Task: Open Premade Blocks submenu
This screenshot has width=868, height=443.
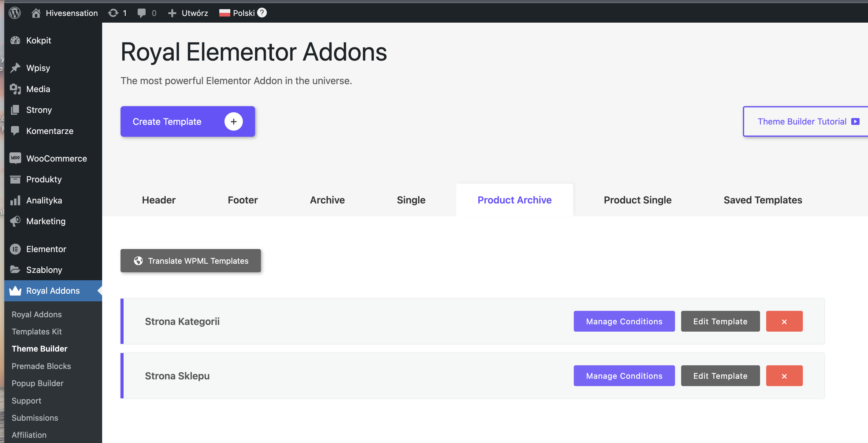Action: click(x=41, y=366)
